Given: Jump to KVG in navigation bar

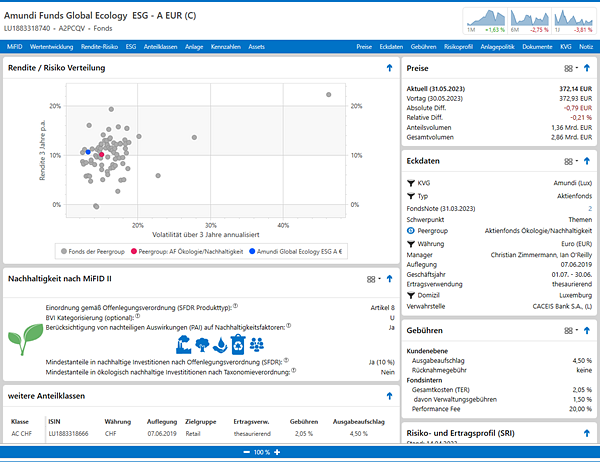Looking at the screenshot, I should tap(566, 47).
